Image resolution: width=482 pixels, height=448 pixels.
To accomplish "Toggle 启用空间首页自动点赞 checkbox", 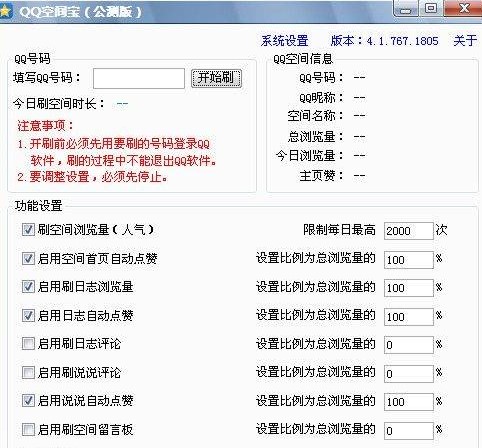I will tap(28, 258).
